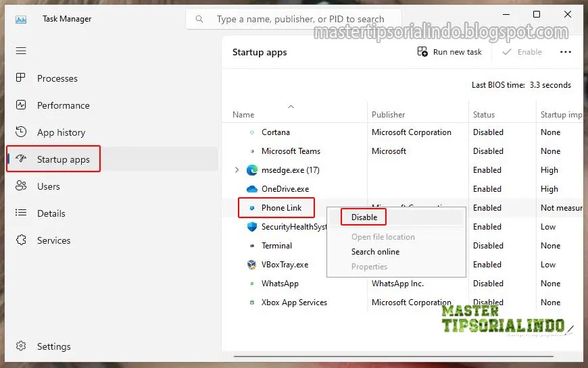Switch to the Processes page
588x368 pixels.
(x=57, y=78)
